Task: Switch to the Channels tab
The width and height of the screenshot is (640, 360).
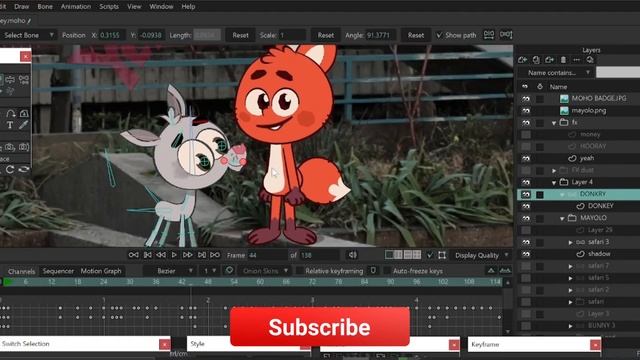Action: (x=21, y=271)
